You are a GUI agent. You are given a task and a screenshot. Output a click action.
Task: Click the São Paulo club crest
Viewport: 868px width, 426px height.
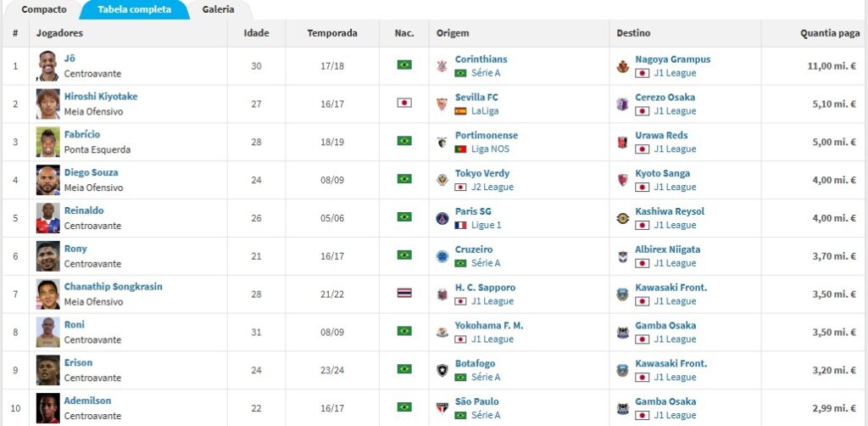point(442,408)
